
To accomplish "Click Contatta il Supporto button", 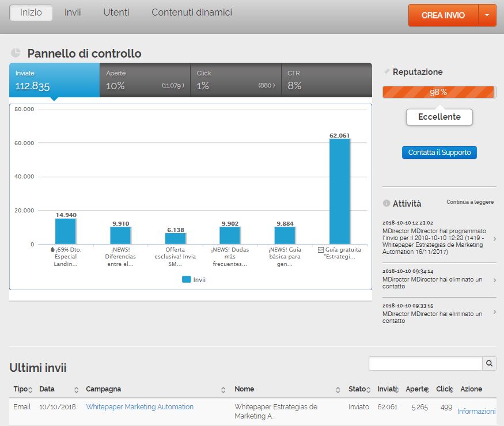I will pyautogui.click(x=439, y=153).
